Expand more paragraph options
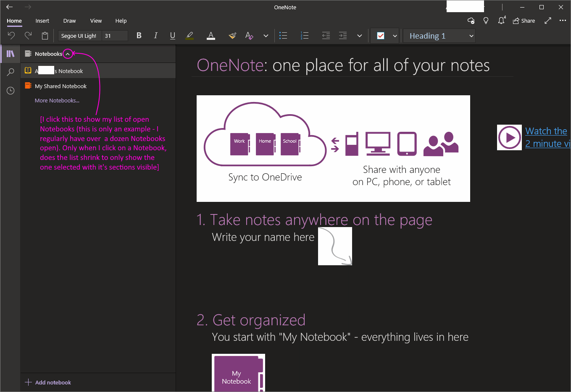 pos(360,36)
